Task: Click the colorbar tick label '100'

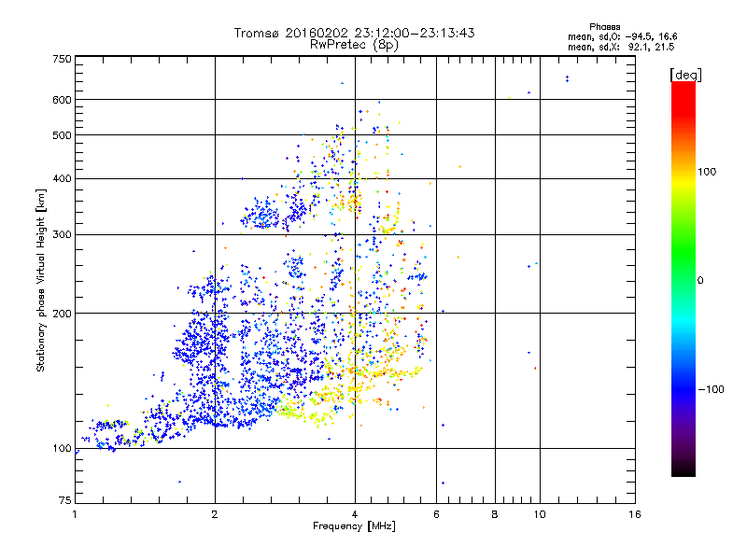Action: click(x=707, y=172)
